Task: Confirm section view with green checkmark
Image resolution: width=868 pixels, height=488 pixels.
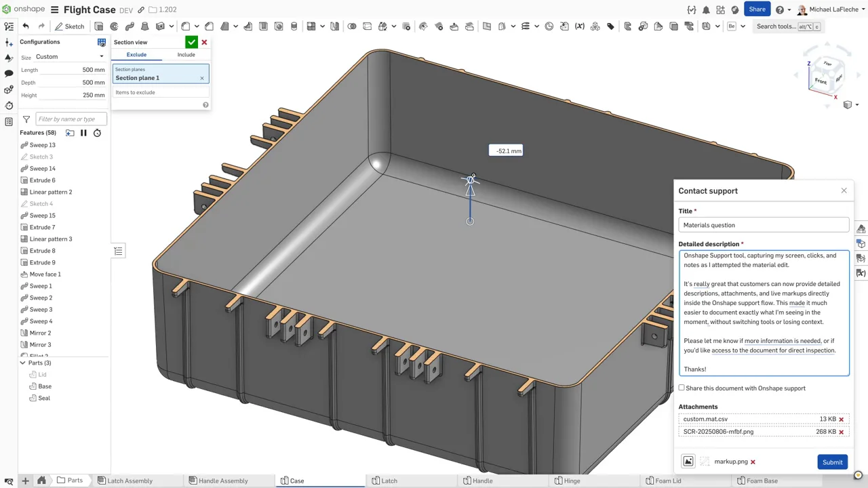Action: pos(192,42)
